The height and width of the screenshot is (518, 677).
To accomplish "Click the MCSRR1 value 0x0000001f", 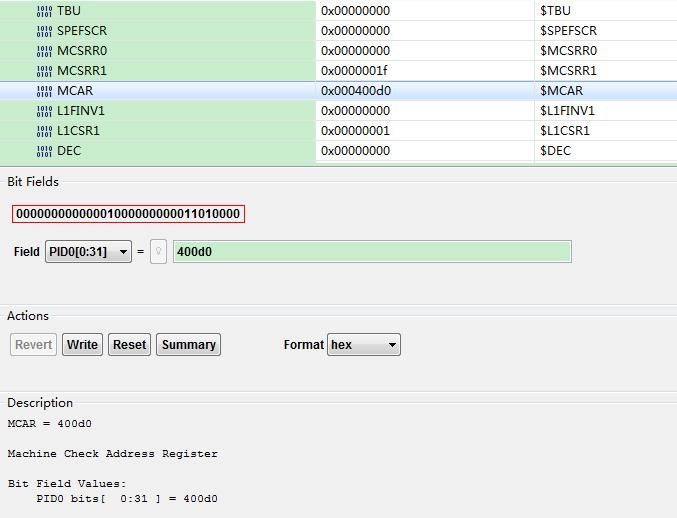I will click(354, 71).
